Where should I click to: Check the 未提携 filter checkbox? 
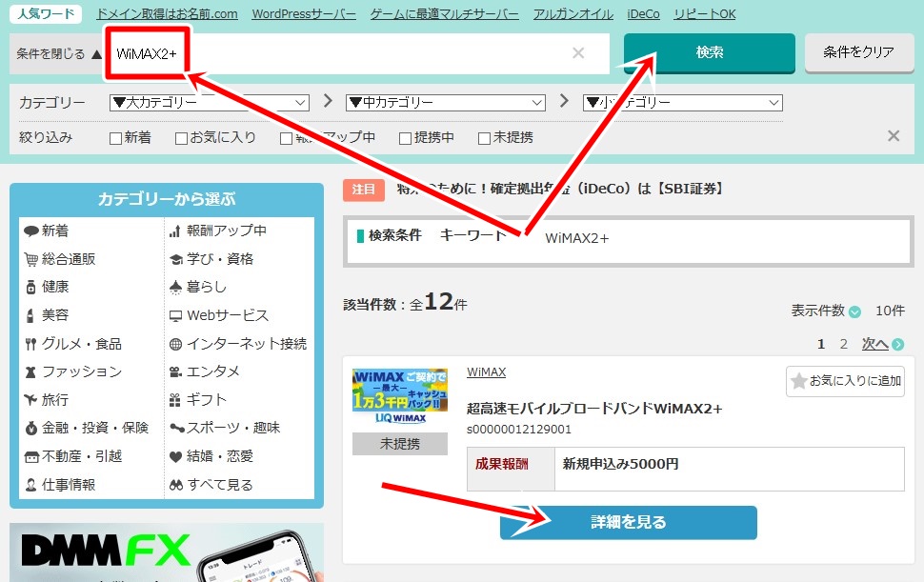click(485, 138)
